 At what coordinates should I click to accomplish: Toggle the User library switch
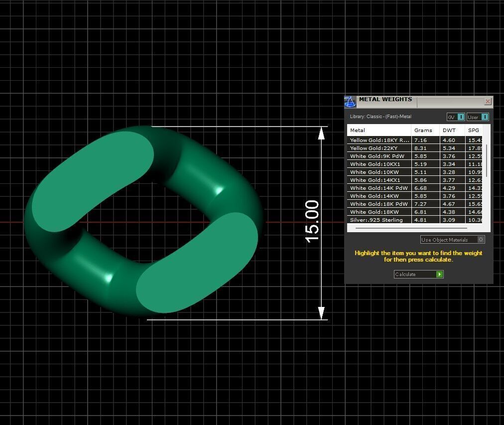478,117
